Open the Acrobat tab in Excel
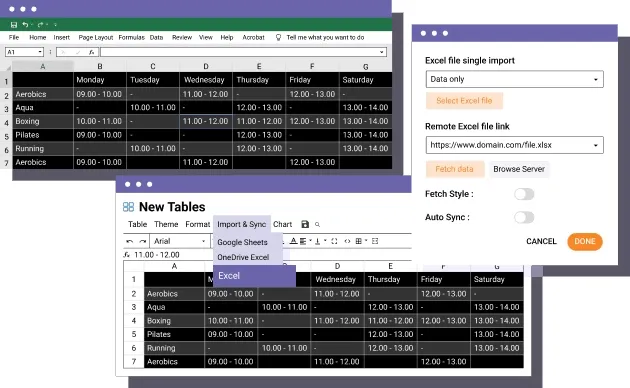The width and height of the screenshot is (630, 388). (x=254, y=37)
